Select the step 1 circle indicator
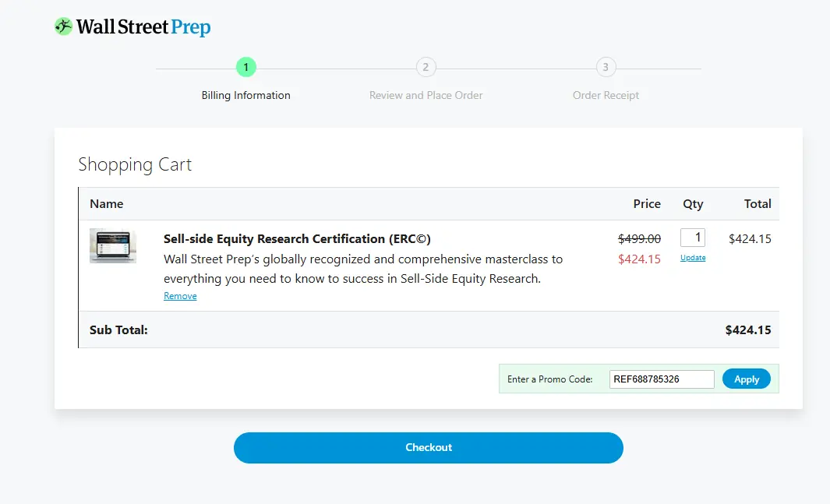Image resolution: width=830 pixels, height=504 pixels. click(x=245, y=67)
